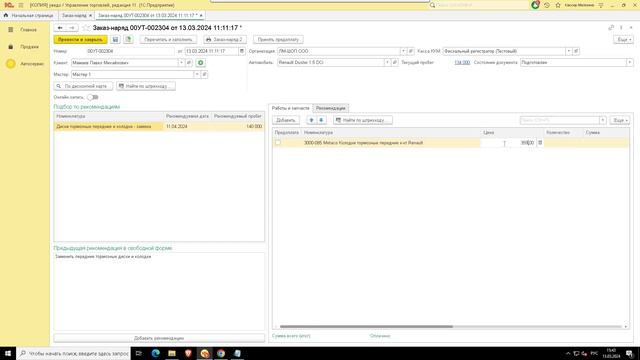Open the Главное section
Screen dimensions: 640x360
tap(24, 30)
